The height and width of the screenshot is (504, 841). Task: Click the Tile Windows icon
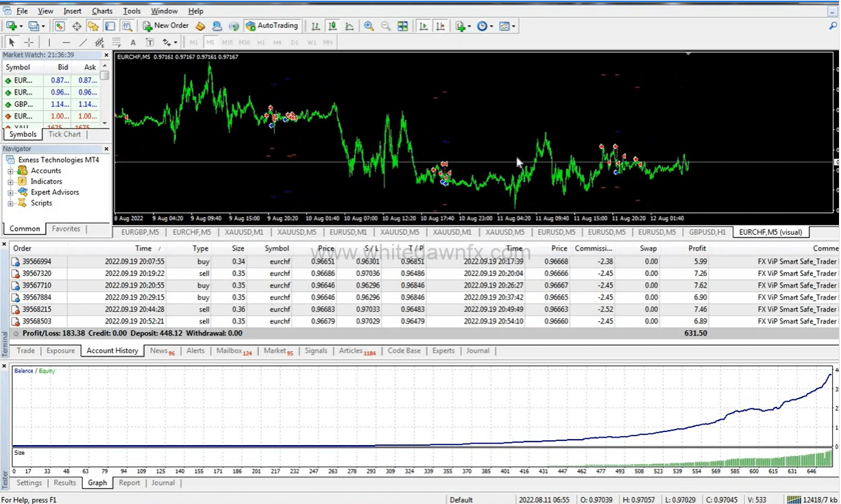402,26
